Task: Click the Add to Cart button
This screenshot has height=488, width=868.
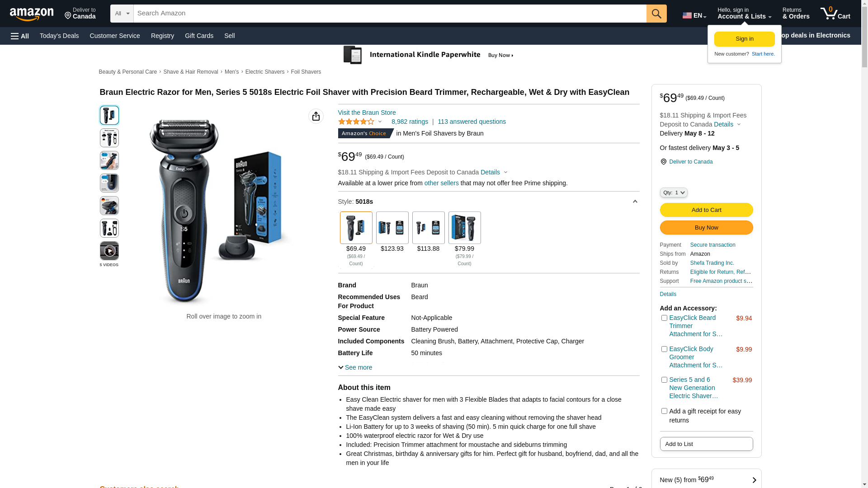Action: 706,210
